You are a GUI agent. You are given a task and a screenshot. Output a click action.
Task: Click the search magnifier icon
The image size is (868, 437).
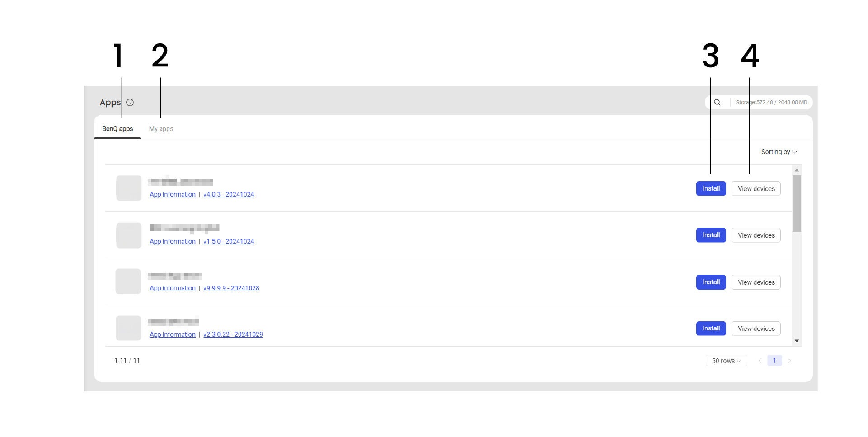click(x=717, y=103)
